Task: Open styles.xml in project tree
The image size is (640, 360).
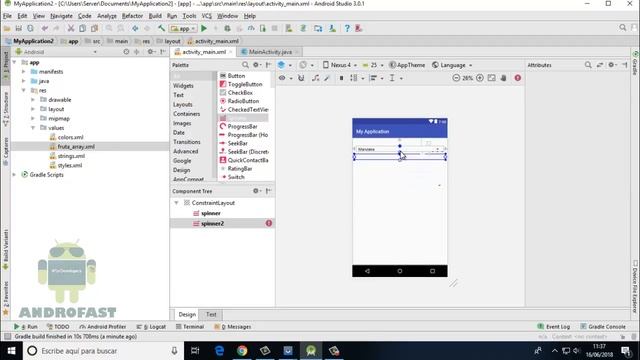Action: (69, 165)
